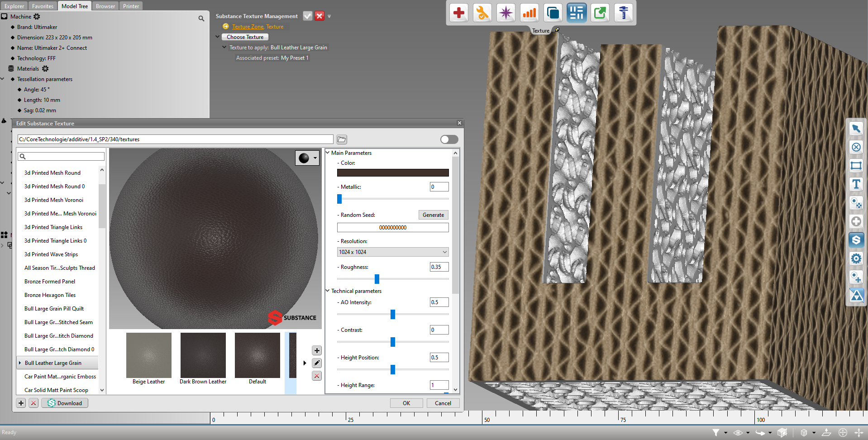Open the orange bar chart analysis tool
Viewport: 868px width, 440px height.
(529, 13)
